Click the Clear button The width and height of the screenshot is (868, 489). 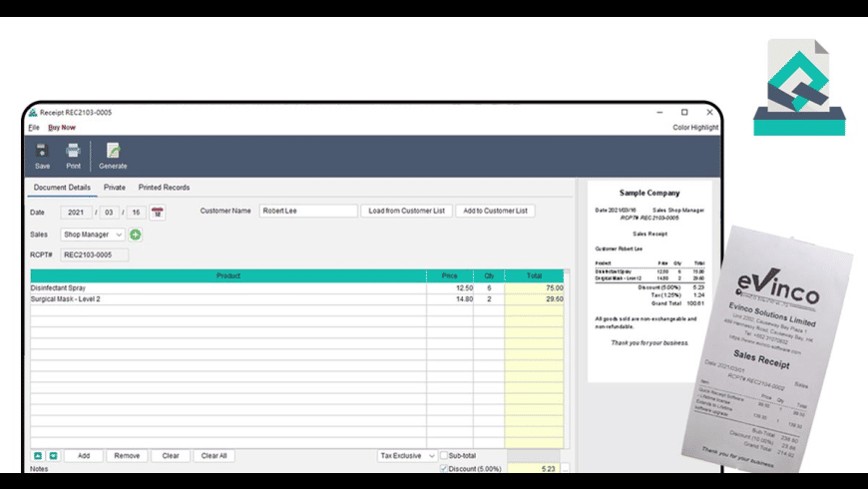click(171, 456)
